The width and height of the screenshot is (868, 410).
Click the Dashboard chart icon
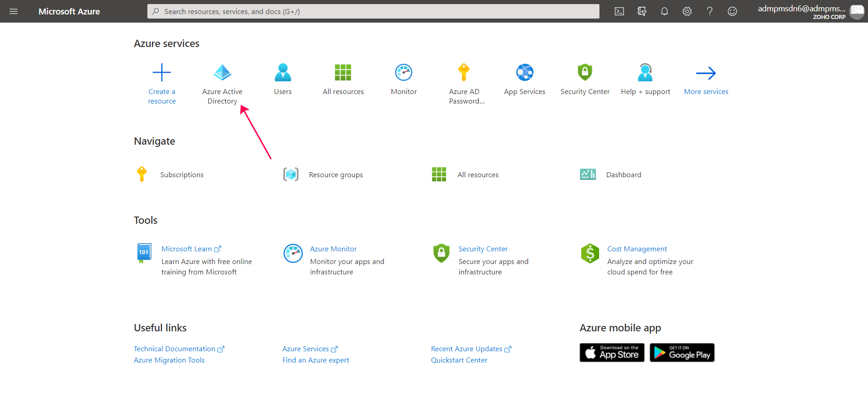tap(588, 174)
